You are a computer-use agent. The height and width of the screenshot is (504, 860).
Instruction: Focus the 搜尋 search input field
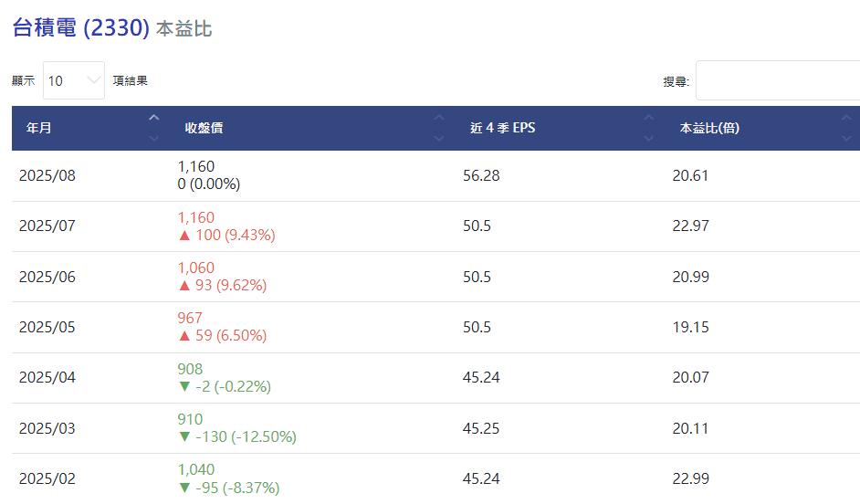(x=777, y=80)
